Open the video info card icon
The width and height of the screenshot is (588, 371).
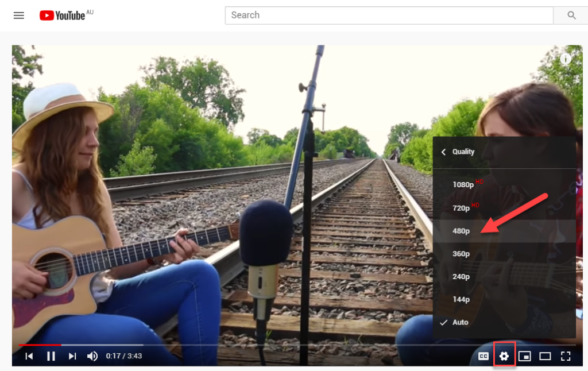tap(566, 59)
